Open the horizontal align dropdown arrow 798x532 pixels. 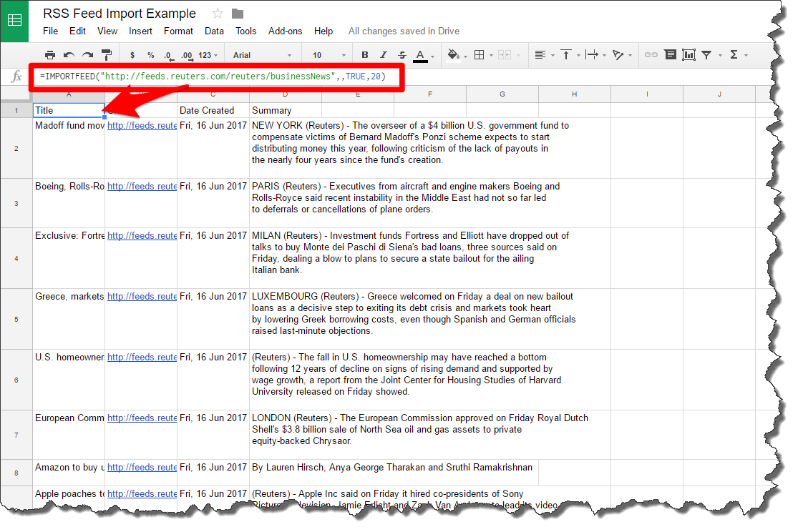553,56
